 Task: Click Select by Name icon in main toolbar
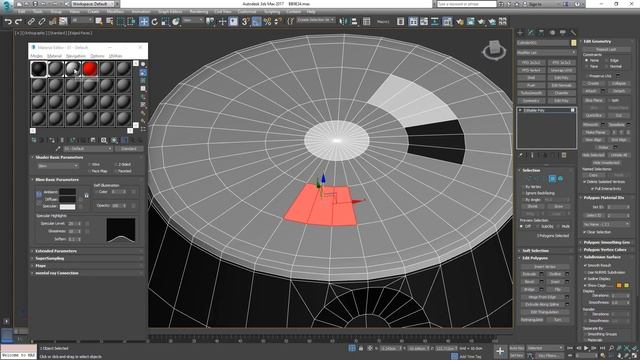(x=109, y=22)
